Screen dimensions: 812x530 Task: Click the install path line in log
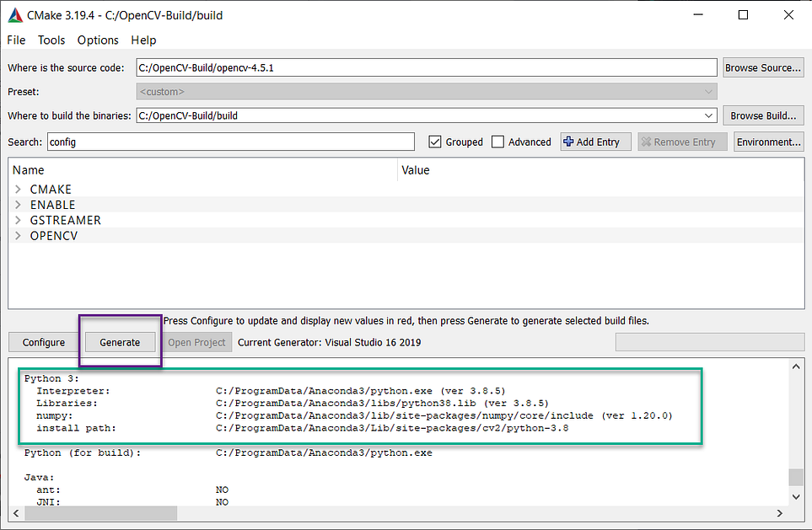pos(303,428)
